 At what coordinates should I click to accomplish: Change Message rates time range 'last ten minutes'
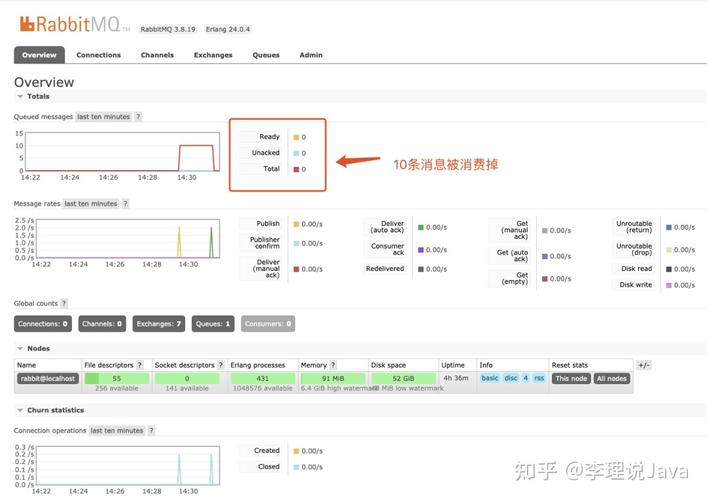(x=91, y=204)
